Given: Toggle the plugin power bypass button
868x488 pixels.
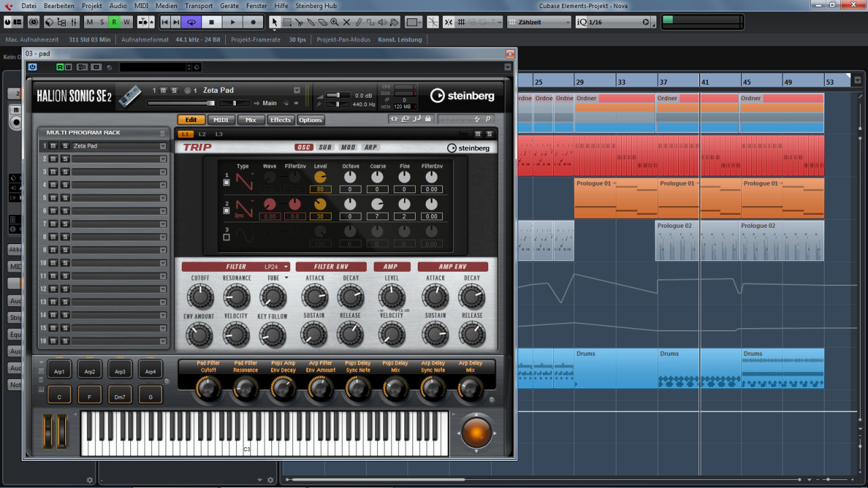Looking at the screenshot, I should [33, 67].
